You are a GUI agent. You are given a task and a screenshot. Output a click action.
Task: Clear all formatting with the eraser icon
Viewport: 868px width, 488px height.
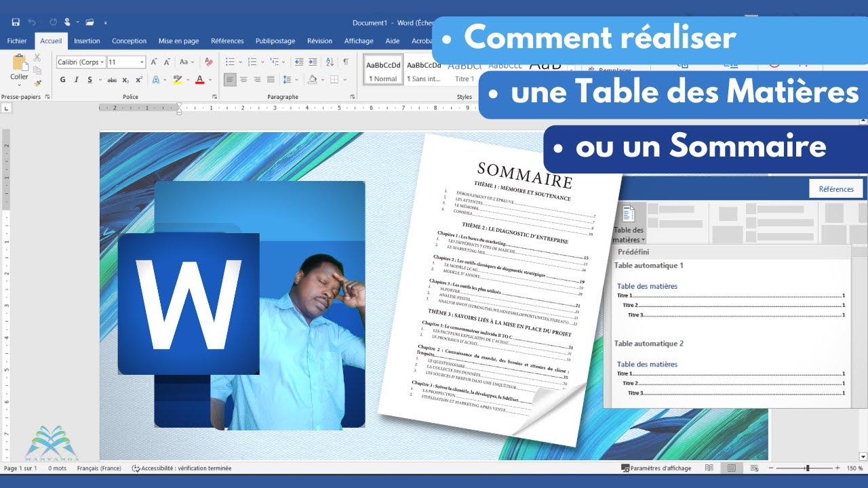208,62
